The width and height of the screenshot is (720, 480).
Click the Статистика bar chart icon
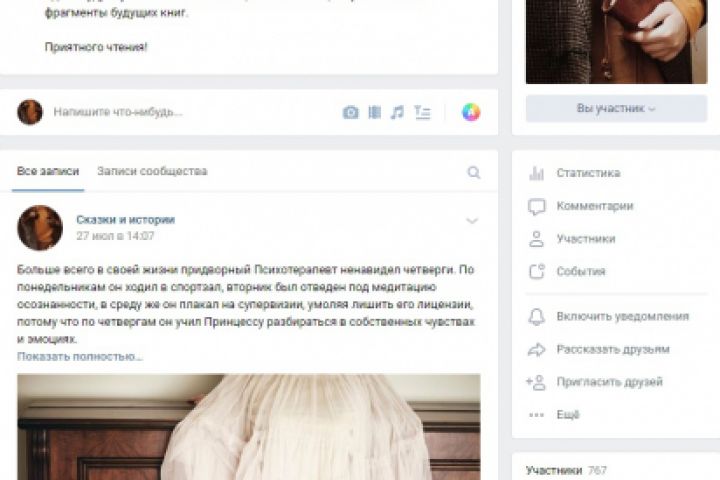(536, 173)
